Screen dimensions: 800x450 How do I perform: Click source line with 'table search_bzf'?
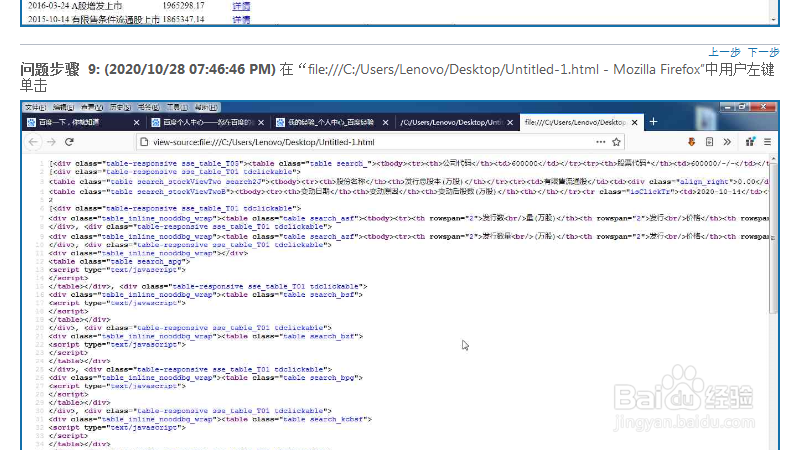click(206, 336)
